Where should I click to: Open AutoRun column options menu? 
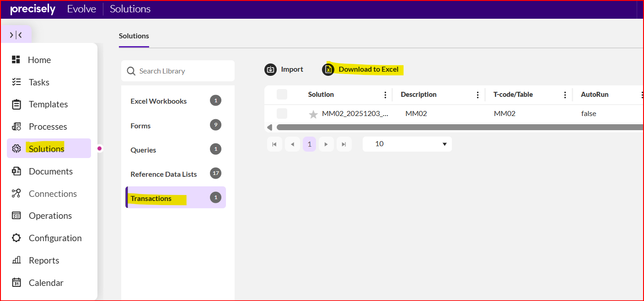coord(642,95)
